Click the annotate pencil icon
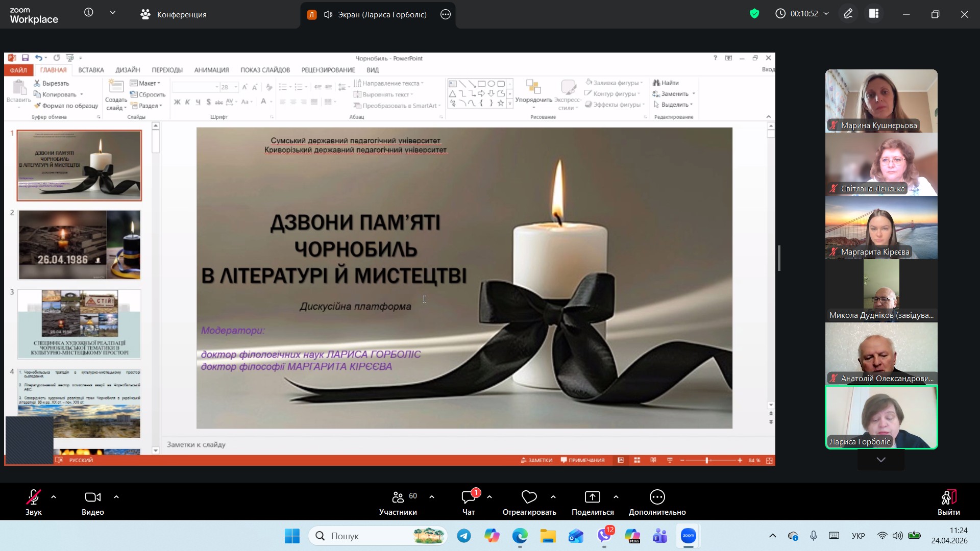 click(x=848, y=14)
